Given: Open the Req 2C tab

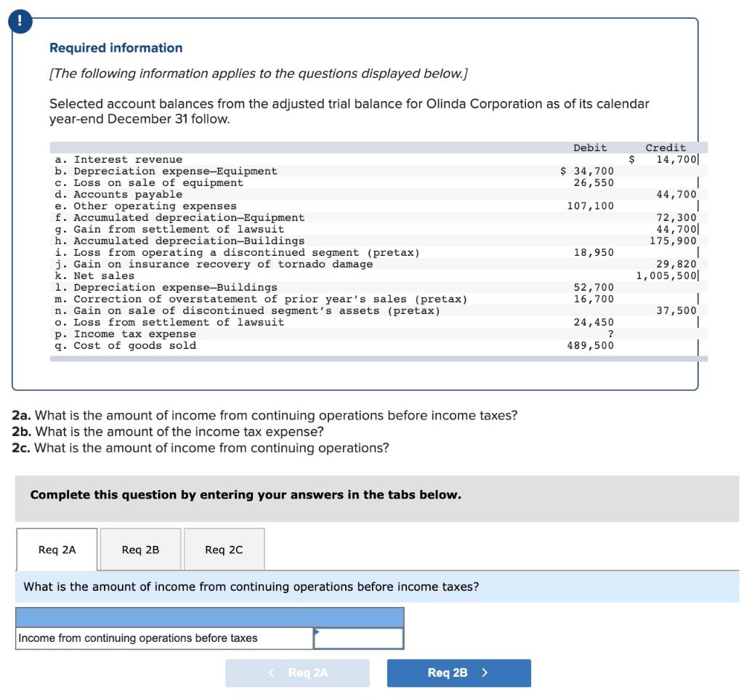Looking at the screenshot, I should (x=222, y=550).
